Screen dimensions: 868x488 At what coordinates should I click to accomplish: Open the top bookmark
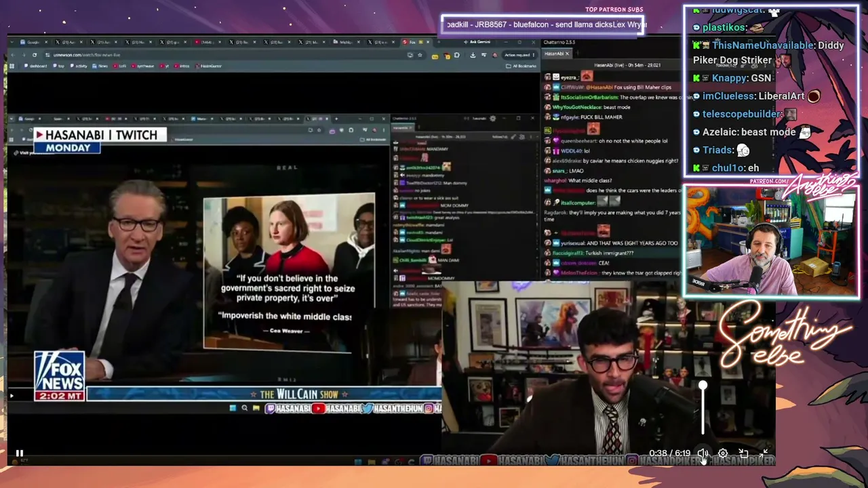59,66
